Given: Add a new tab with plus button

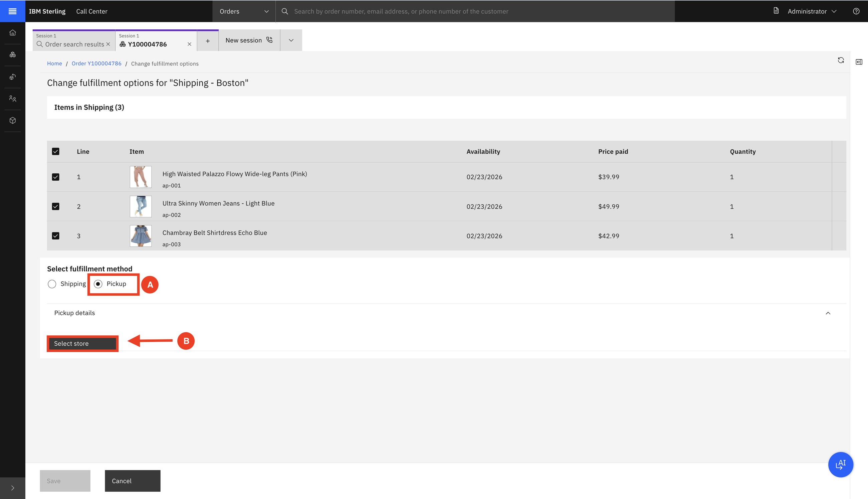Looking at the screenshot, I should point(208,41).
